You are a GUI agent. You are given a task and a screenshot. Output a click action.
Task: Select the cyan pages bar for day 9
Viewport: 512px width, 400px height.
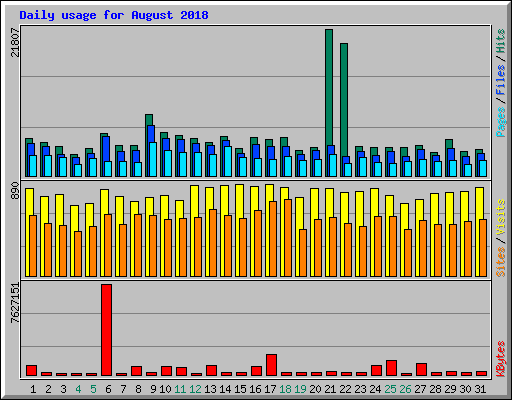[153, 159]
